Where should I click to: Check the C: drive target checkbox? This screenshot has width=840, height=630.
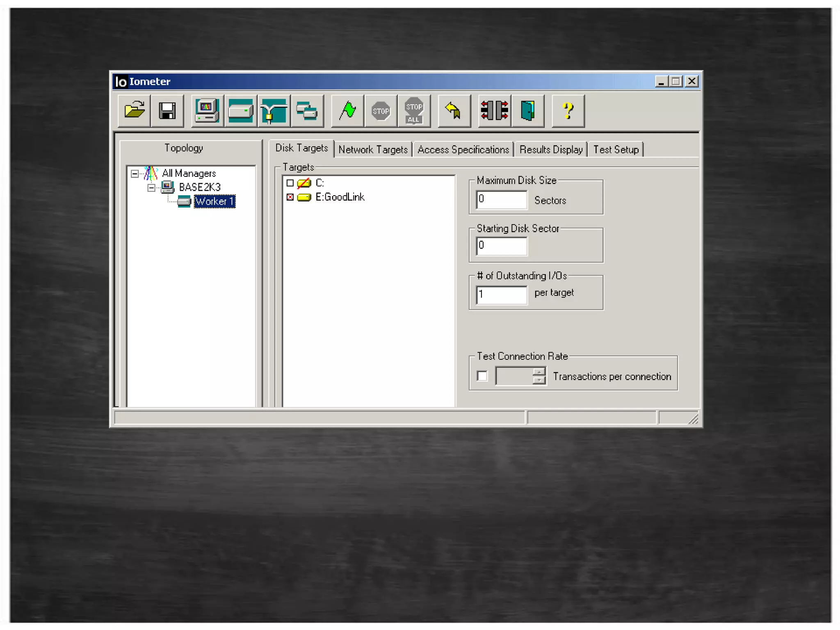coord(290,183)
